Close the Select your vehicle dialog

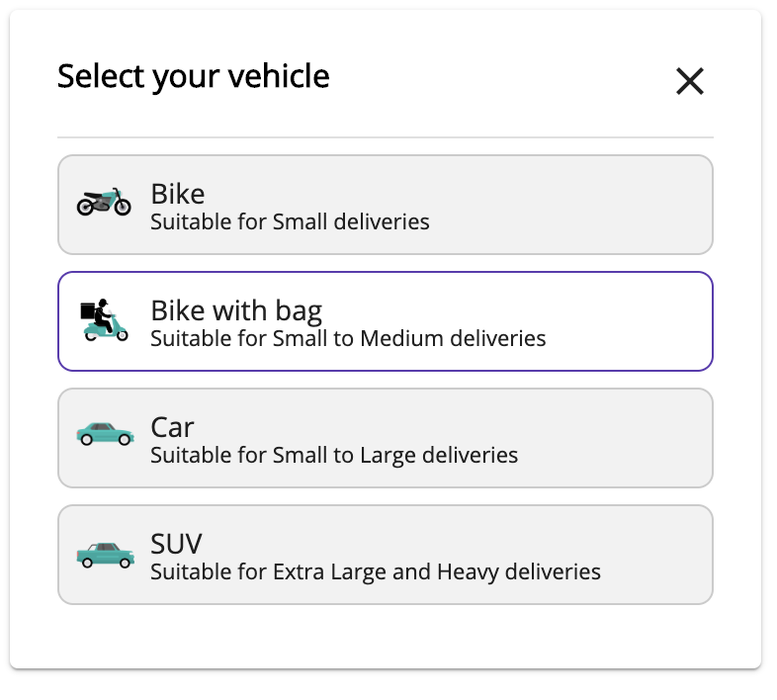pyautogui.click(x=689, y=81)
